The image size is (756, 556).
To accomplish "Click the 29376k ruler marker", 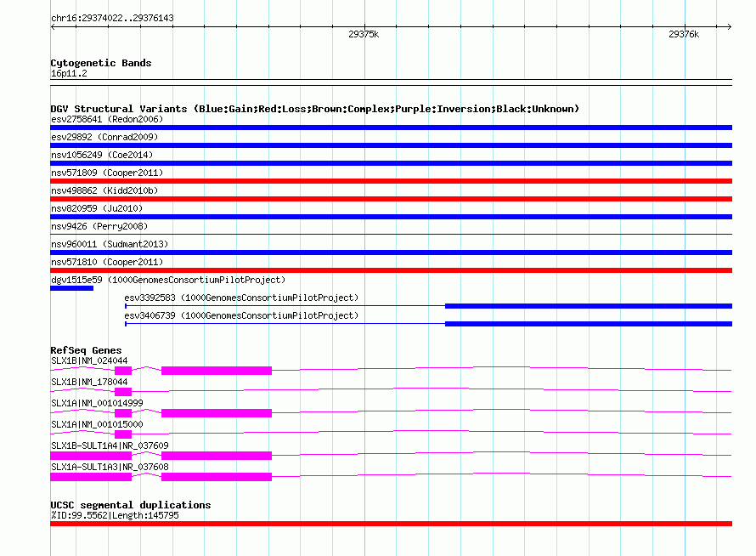I will point(684,34).
